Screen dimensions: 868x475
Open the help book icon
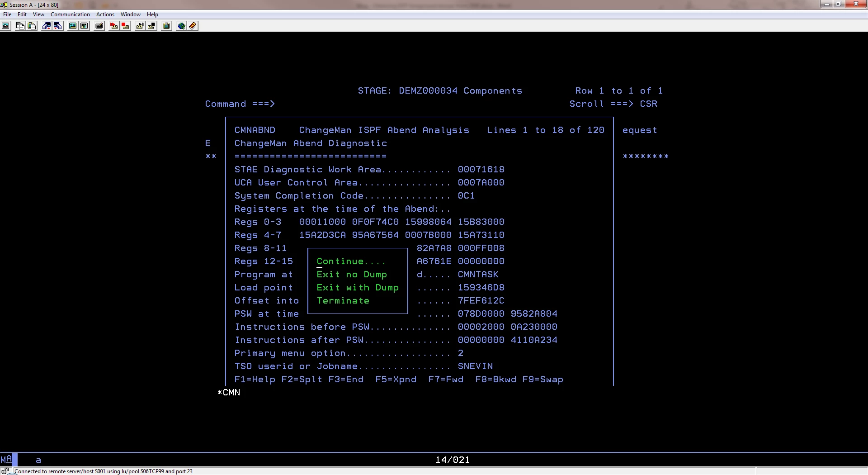click(x=193, y=26)
